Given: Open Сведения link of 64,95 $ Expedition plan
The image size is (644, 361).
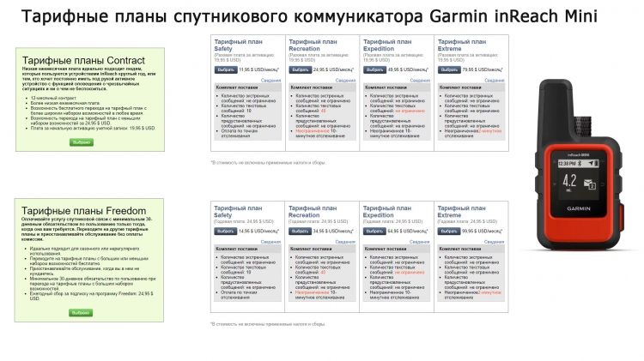Looking at the screenshot, I should pos(419,242).
